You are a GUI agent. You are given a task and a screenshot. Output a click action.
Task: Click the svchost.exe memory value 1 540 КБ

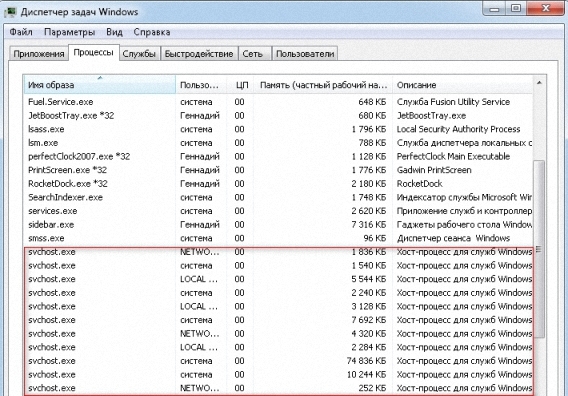(x=368, y=266)
